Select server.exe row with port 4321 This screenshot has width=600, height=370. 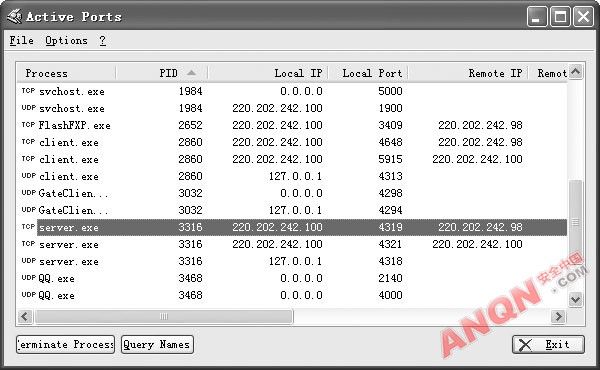tap(292, 244)
